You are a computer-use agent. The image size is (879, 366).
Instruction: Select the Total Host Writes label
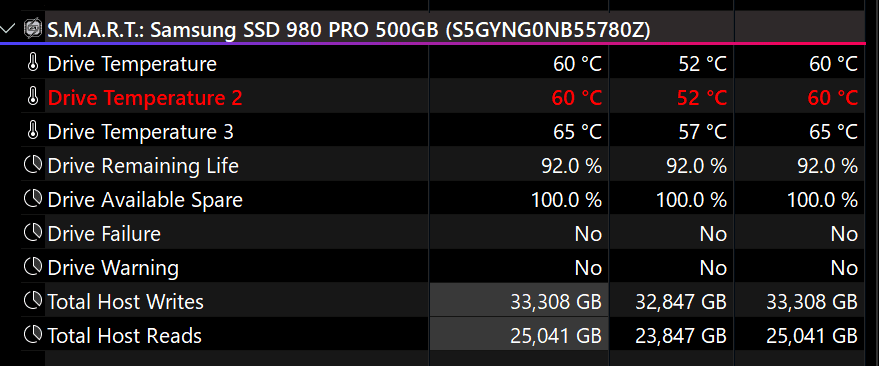tap(126, 302)
